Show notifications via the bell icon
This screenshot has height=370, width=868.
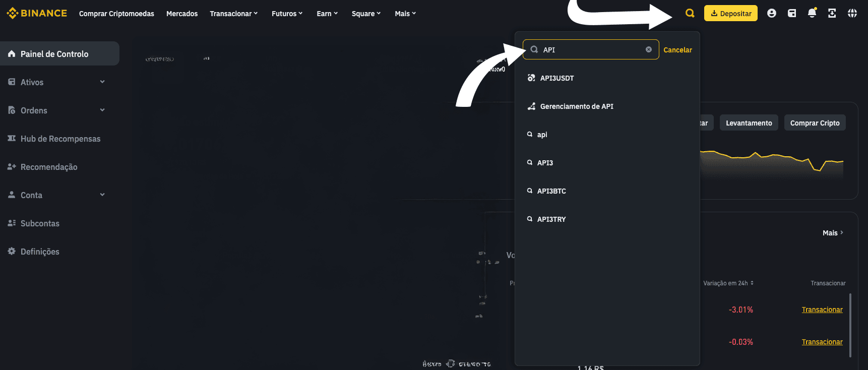point(812,13)
